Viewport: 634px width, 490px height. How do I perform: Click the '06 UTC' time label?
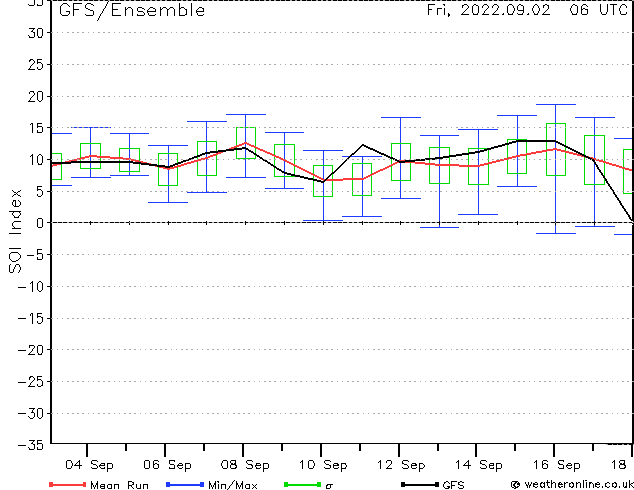click(x=598, y=10)
